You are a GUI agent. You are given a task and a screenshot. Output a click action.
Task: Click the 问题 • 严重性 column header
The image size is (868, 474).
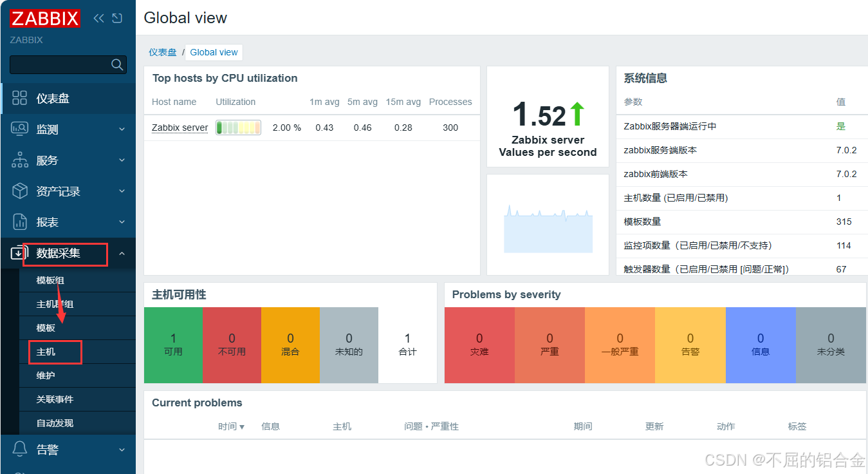click(x=431, y=426)
